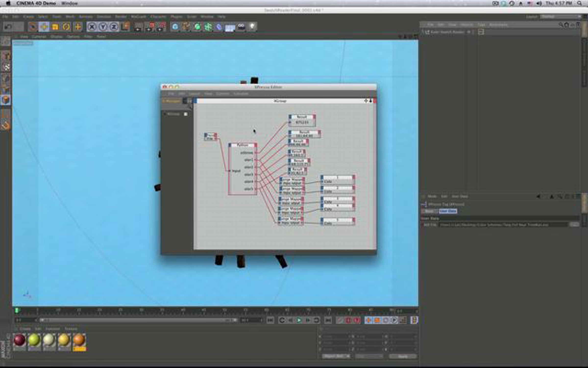Click the green array modeling icon
Image resolution: width=588 pixels, height=368 pixels.
pos(208,27)
